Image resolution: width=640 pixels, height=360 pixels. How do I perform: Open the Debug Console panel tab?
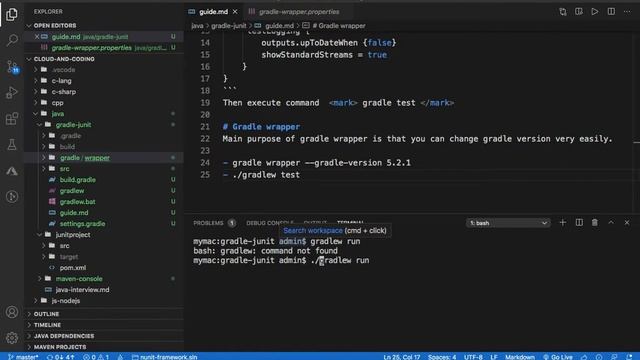coord(270,223)
